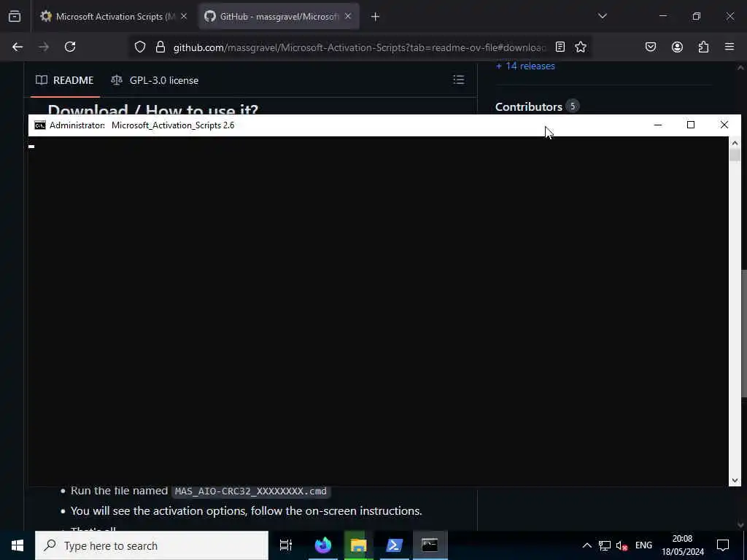The image size is (747, 560).
Task: Go back with the browser back arrow
Action: click(x=18, y=47)
